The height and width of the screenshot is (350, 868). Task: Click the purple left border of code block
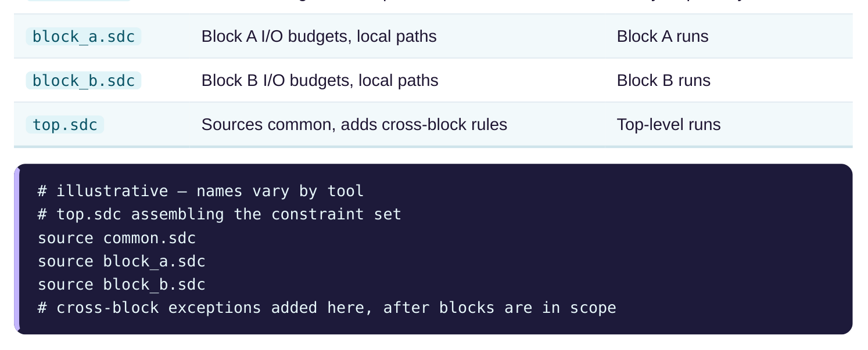(16, 249)
